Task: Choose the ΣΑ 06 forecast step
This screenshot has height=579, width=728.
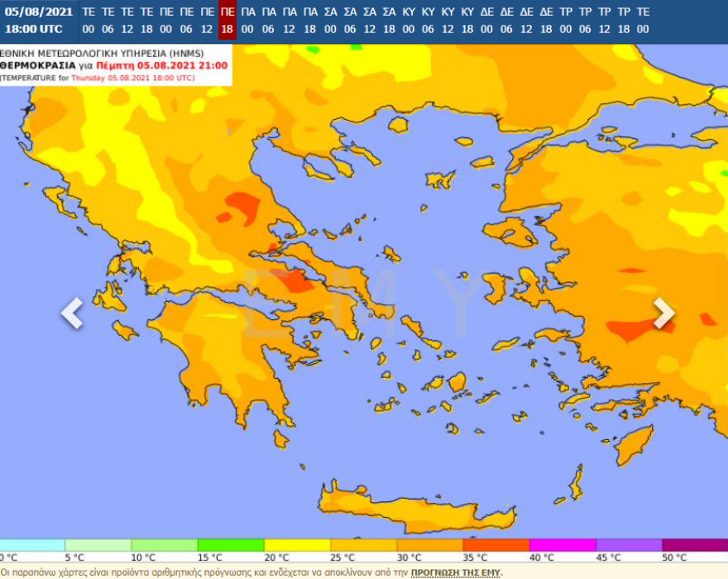Action: click(x=350, y=21)
